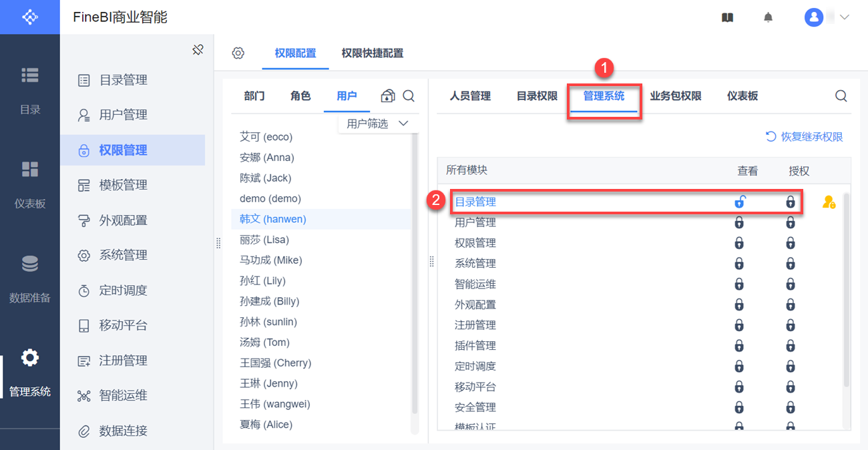Toggle 查看 lock for 用户管理
This screenshot has height=450, width=868.
coord(739,222)
